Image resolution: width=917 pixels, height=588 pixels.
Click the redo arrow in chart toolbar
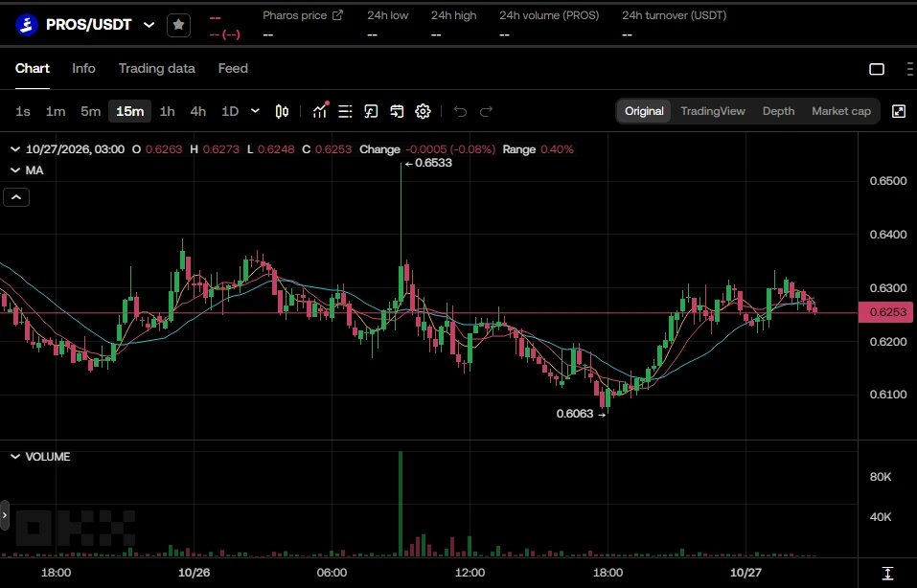click(486, 111)
